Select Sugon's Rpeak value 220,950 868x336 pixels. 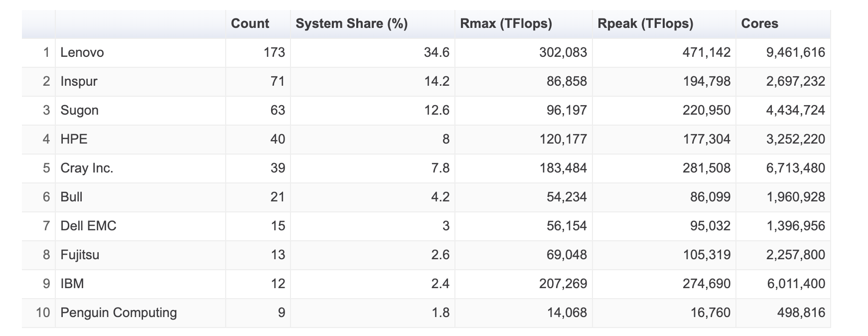tap(706, 110)
